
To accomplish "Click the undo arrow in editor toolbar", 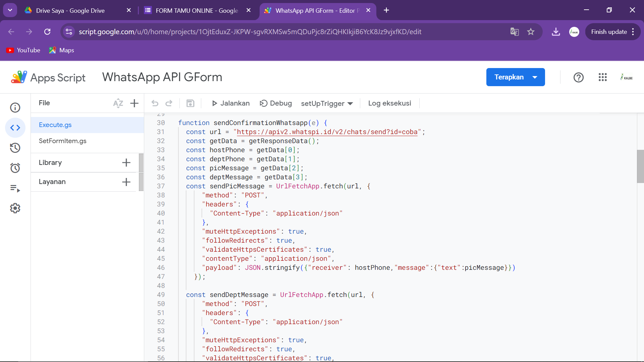I will tap(155, 103).
